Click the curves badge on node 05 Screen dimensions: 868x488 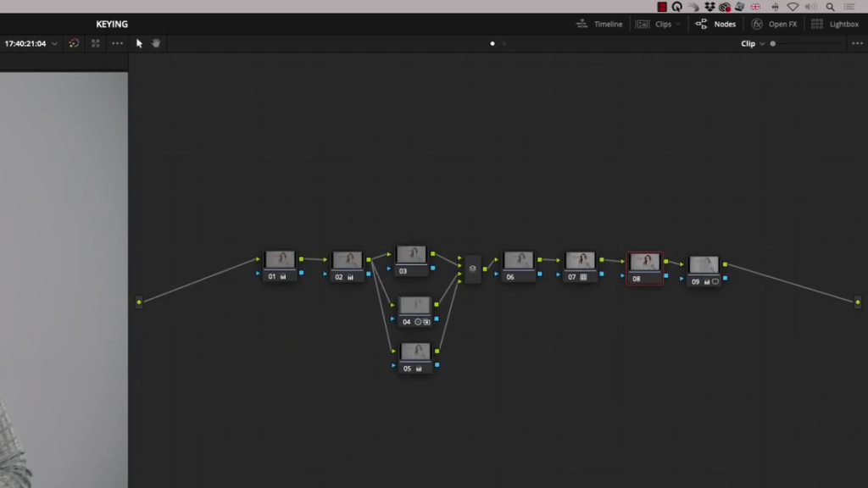point(419,369)
